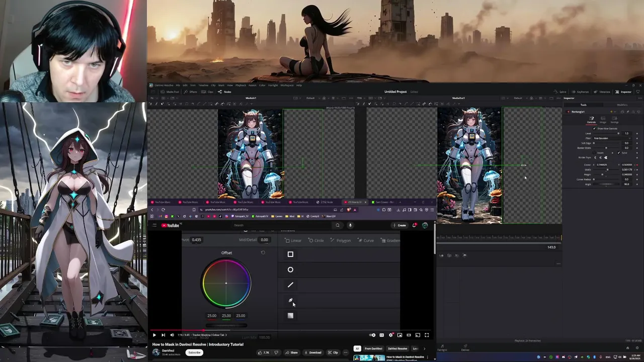The height and width of the screenshot is (362, 644).
Task: Open the Workspace menu in DaVinci Resolve
Action: (287, 85)
